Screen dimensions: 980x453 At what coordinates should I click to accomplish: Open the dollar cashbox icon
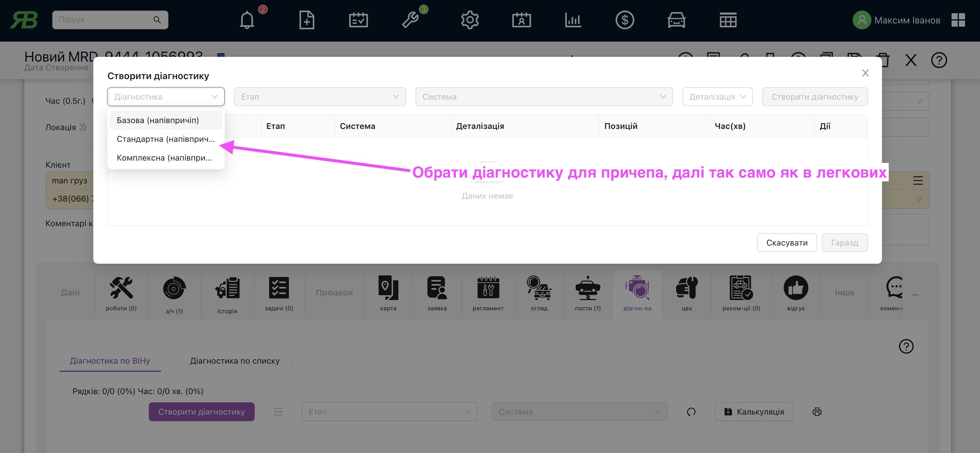point(625,20)
